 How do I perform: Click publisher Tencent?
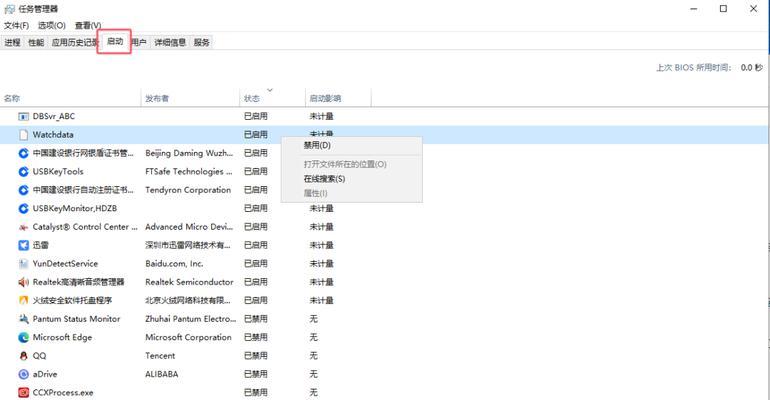tap(160, 356)
